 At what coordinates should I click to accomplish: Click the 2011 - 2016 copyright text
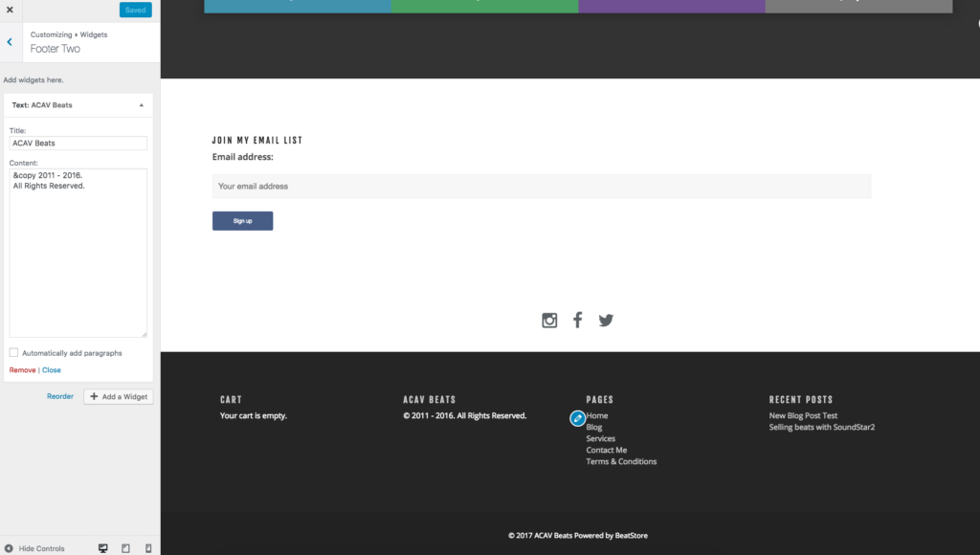(464, 415)
